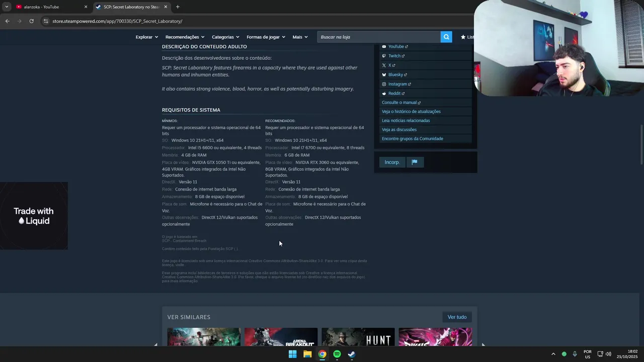
Task: Open the Twitch link in sidebar
Action: coord(396,56)
